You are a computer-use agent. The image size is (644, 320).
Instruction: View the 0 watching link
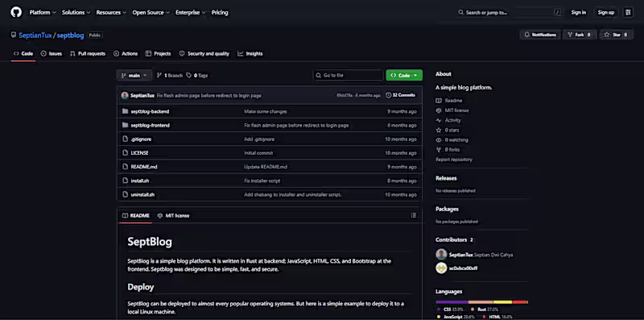(452, 140)
